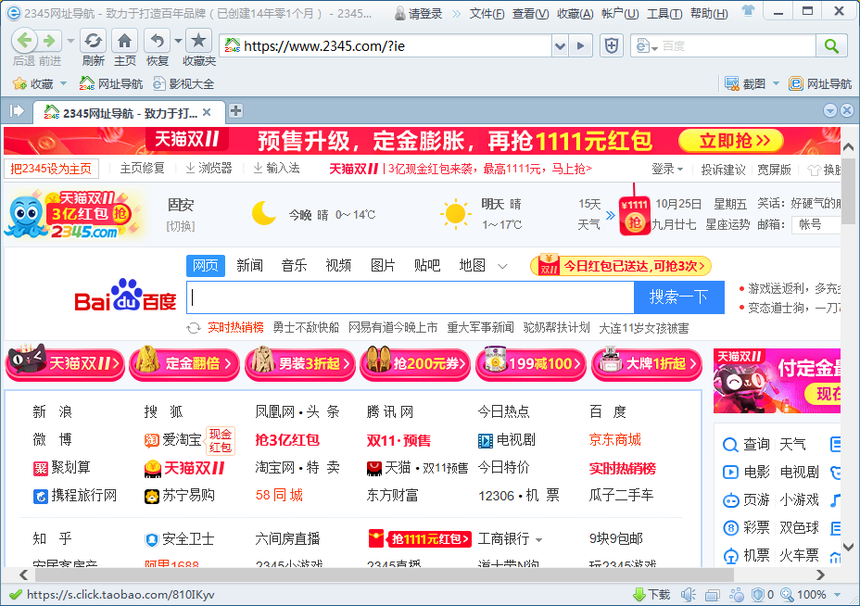Click the zoom magnifier showing 100%
Viewport: 860px width, 606px height.
point(787,594)
